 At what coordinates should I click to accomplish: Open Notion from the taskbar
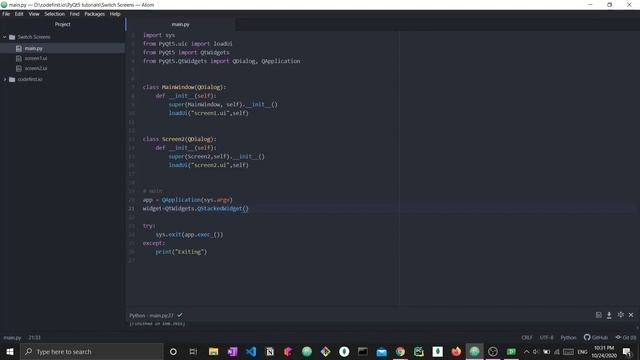[x=270, y=351]
